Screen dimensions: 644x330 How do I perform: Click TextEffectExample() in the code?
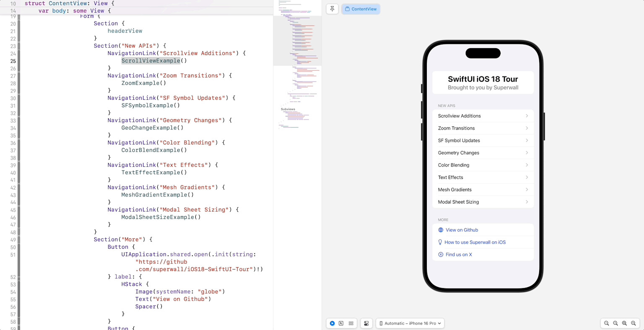(154, 173)
